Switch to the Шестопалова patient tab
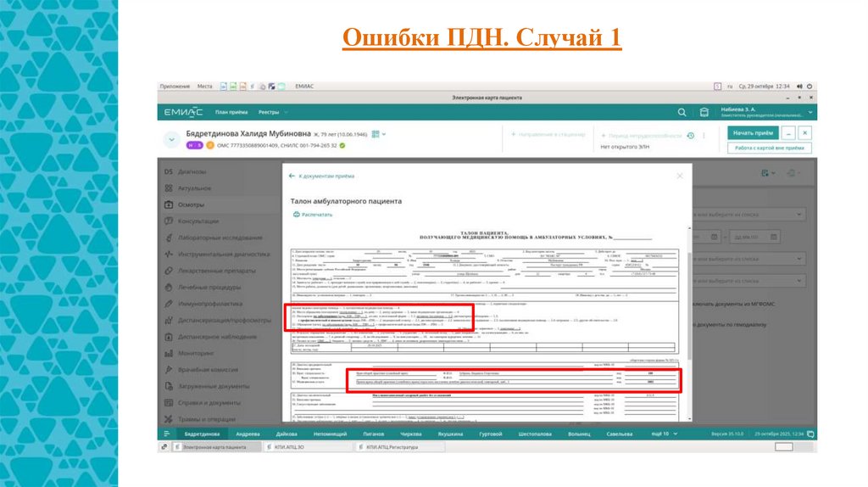The width and height of the screenshot is (868, 487). click(535, 434)
